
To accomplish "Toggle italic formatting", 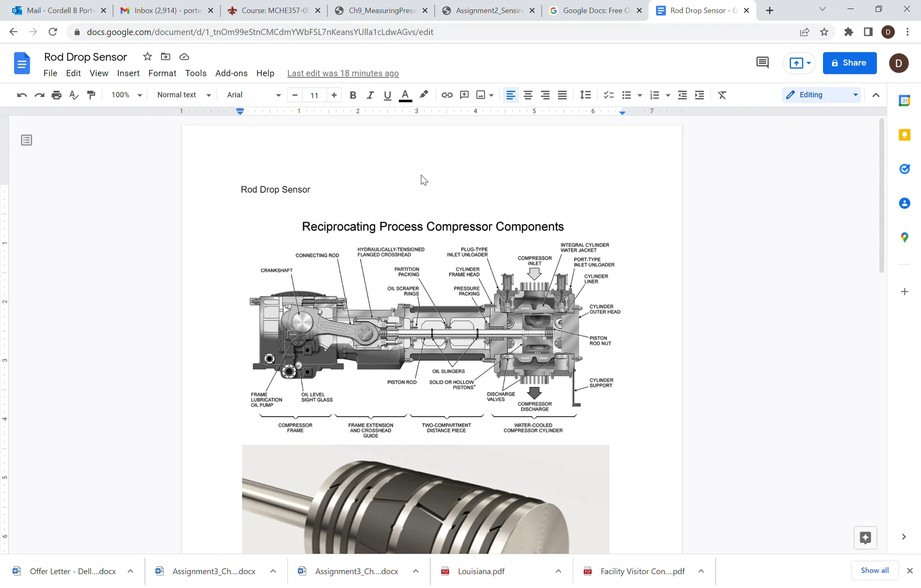I will 370,95.
